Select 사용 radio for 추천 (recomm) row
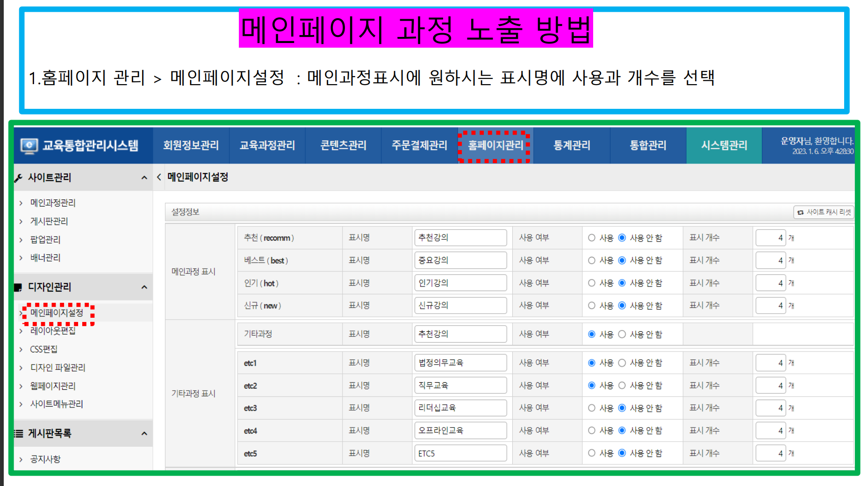 [x=592, y=238]
